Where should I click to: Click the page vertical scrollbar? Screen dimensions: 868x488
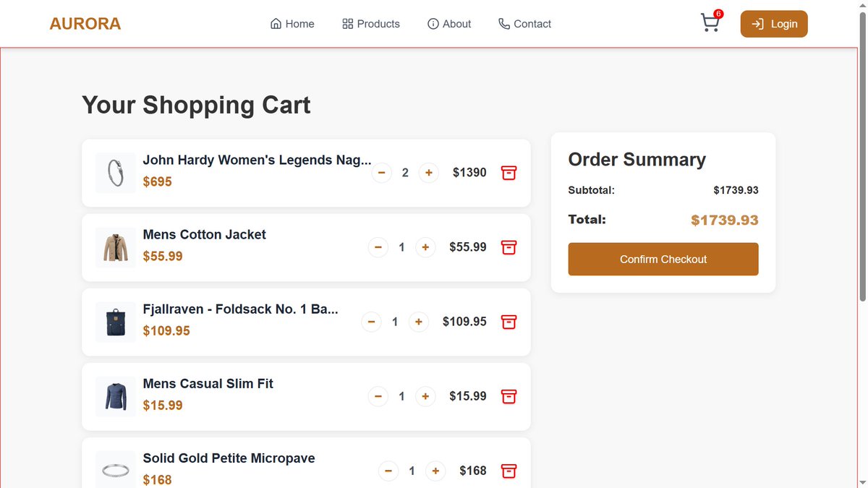862,155
